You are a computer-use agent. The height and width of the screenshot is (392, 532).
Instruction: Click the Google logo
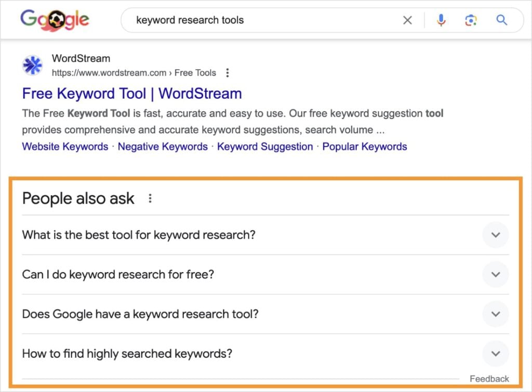coord(54,19)
